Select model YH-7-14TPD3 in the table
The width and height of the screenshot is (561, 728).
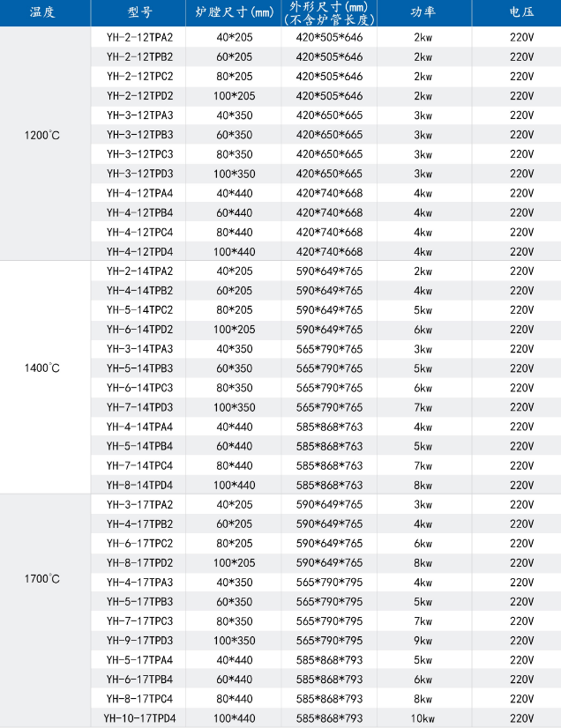click(x=139, y=407)
